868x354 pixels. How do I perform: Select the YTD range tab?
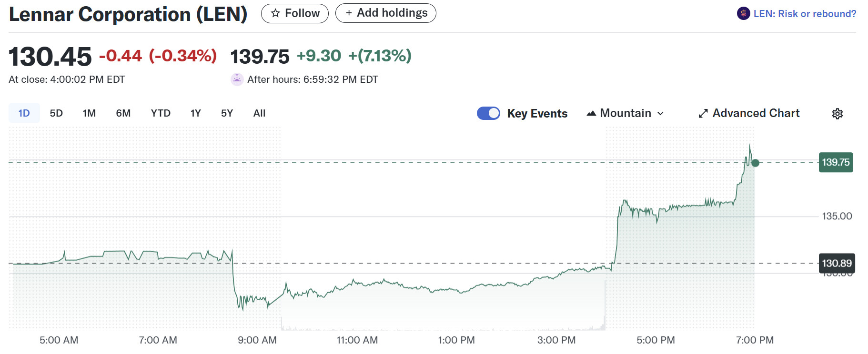pos(161,113)
